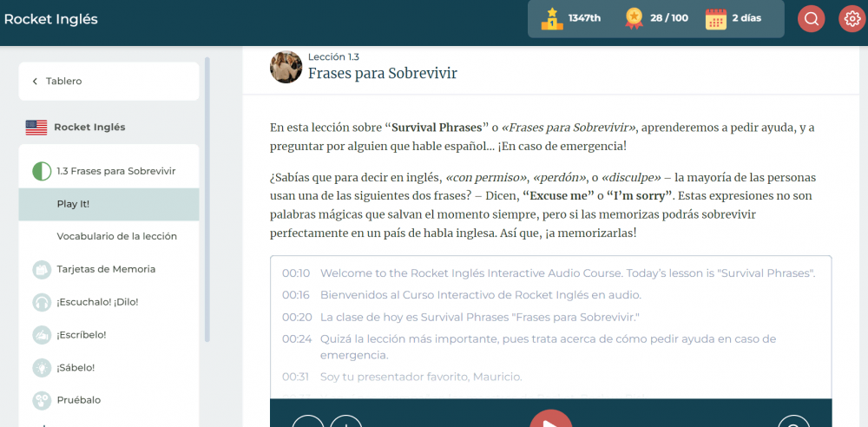Click the 'Lección 1.3' label
Viewport: 868px width, 427px height.
click(x=334, y=56)
